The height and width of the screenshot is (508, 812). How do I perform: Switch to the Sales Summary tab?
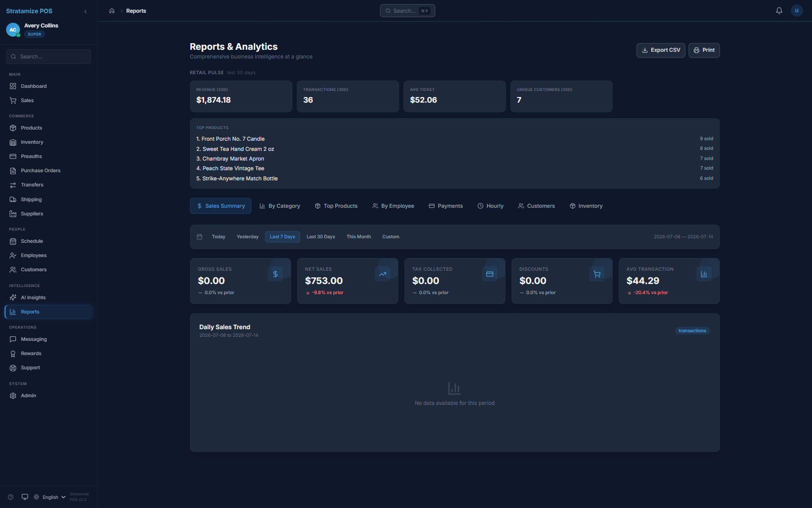(221, 206)
